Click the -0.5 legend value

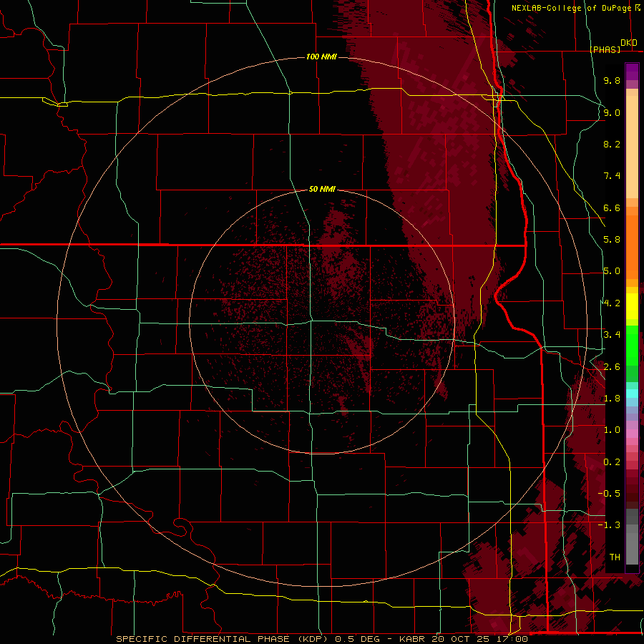pos(609,494)
